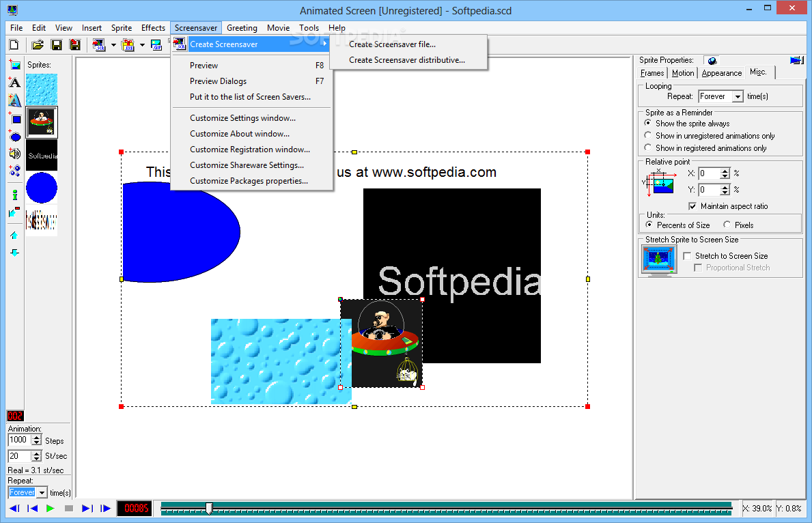Click the Animation Steps spinner arrows
Viewport: 812px width, 523px height.
[36, 440]
